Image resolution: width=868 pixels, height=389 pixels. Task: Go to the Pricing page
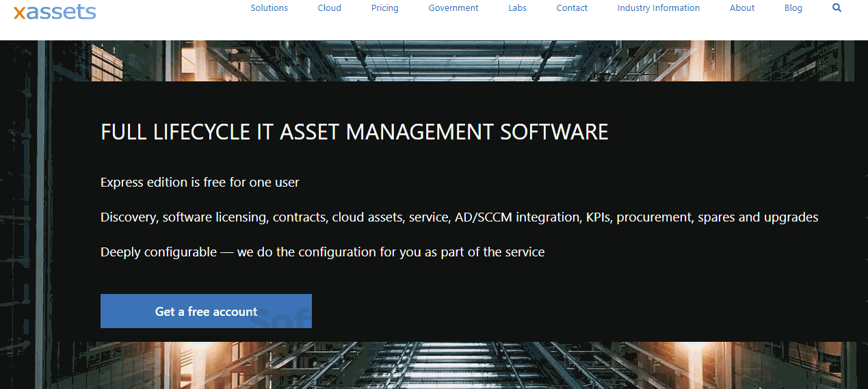pyautogui.click(x=384, y=8)
